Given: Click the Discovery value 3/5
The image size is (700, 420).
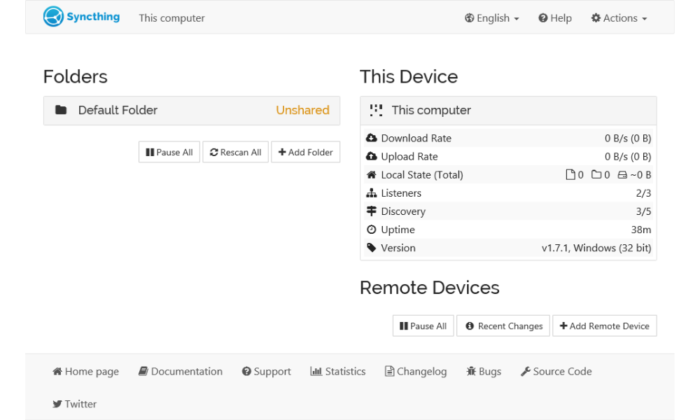Looking at the screenshot, I should tap(643, 212).
